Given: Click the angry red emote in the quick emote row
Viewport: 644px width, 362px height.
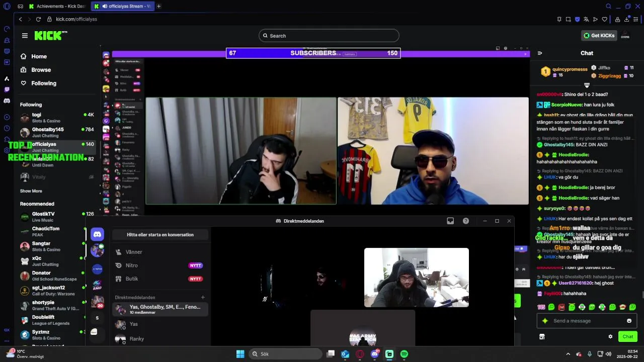Looking at the screenshot, I should click(x=561, y=307).
